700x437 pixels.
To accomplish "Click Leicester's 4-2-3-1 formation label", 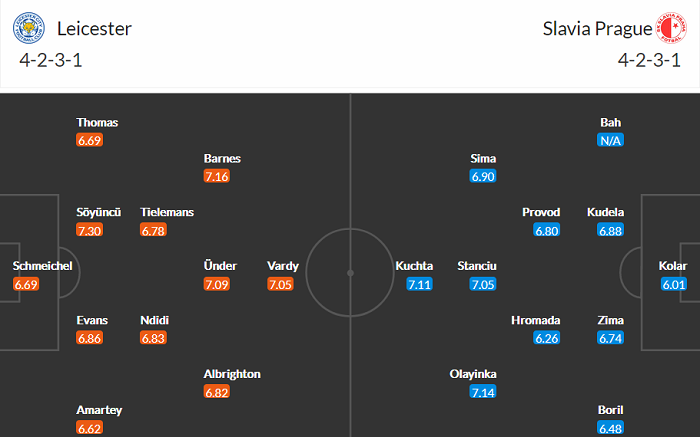I will 50,61.
